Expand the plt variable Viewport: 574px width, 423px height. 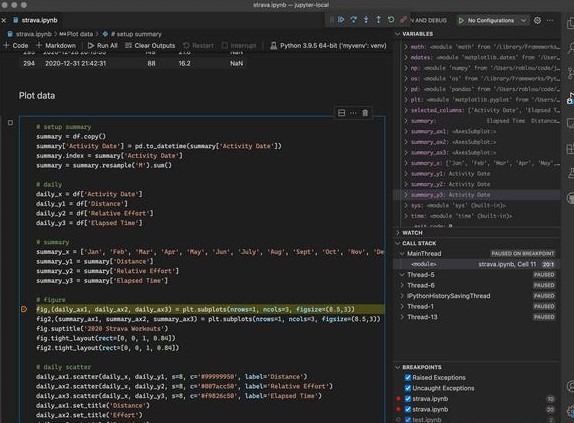click(x=406, y=100)
